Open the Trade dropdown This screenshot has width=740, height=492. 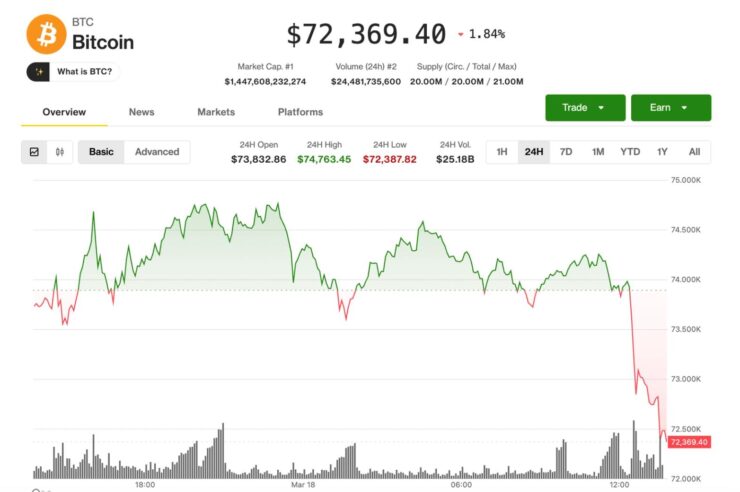point(585,107)
